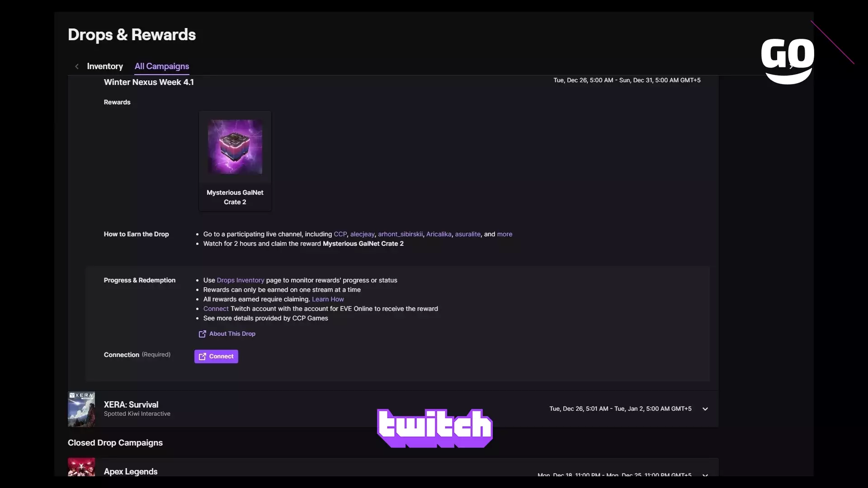Screen dimensions: 868x488
Task: Open the CCP channel link
Action: click(x=340, y=234)
